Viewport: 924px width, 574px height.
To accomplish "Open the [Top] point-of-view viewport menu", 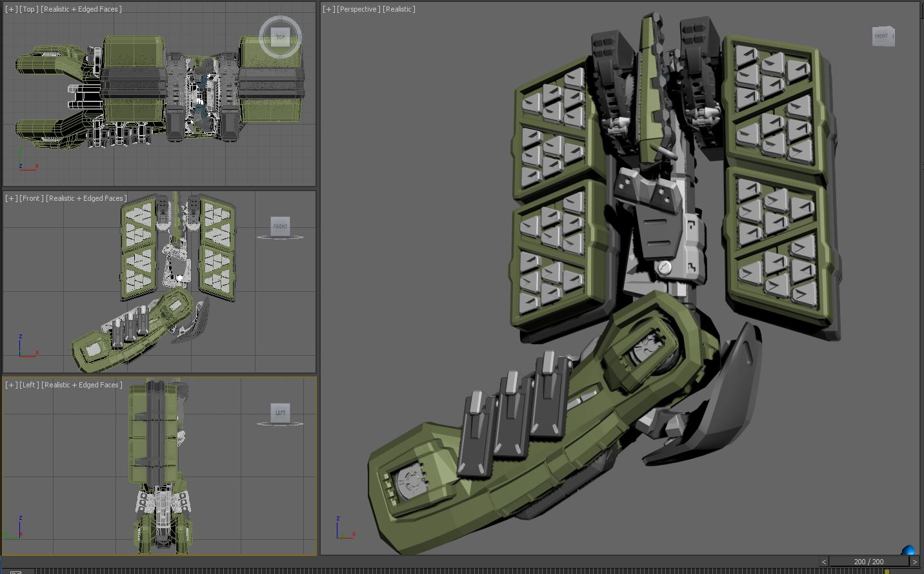I will pyautogui.click(x=28, y=9).
